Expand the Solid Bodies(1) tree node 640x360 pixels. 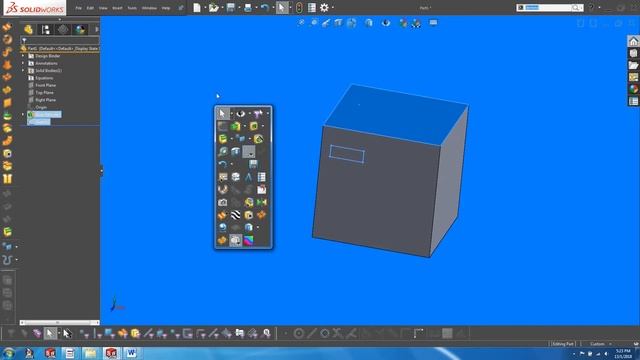pyautogui.click(x=23, y=71)
